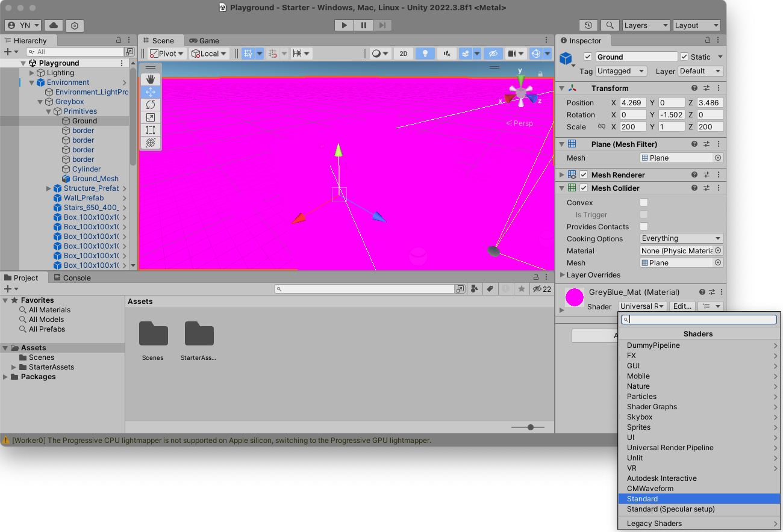Toggle the Static checkbox
The width and height of the screenshot is (783, 532).
684,57
